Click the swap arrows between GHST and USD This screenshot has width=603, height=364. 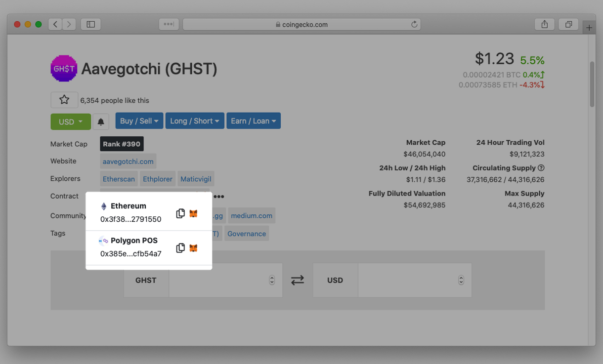click(x=298, y=280)
